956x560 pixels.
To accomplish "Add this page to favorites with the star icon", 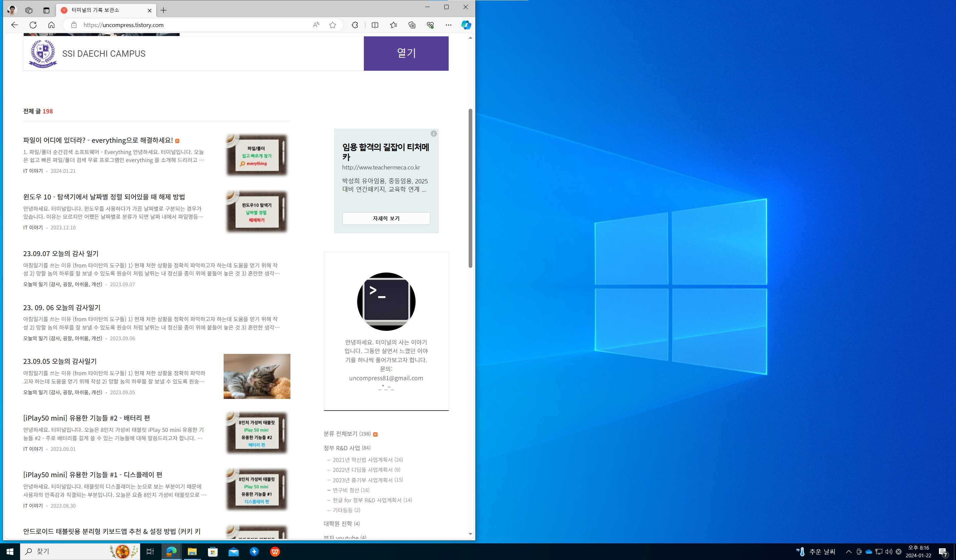I will (x=333, y=25).
